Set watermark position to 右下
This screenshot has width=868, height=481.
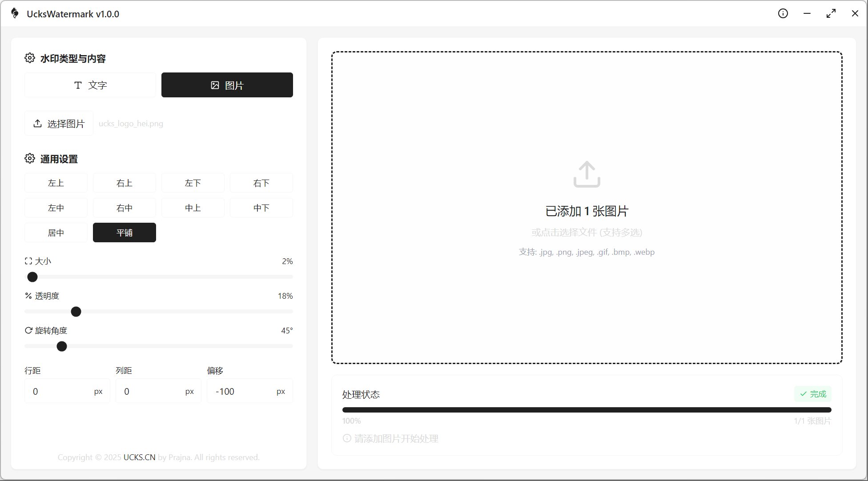coord(261,183)
